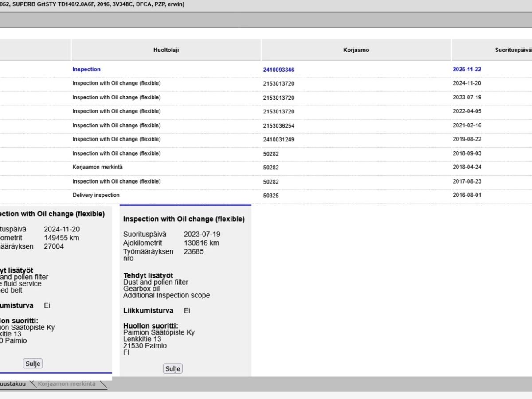Select the 2025-11-22 date link
Screen dimensions: 532x399
(x=467, y=70)
